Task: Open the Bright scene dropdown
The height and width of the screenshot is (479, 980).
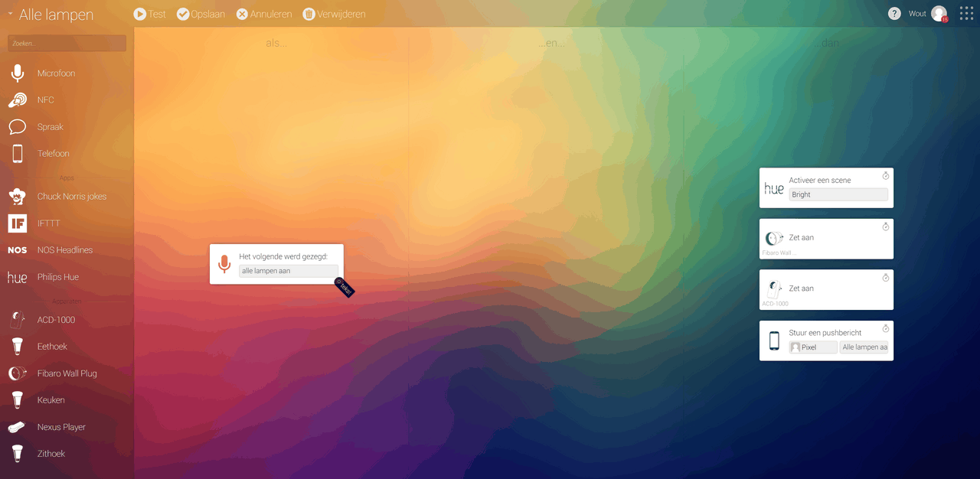Action: [x=838, y=194]
